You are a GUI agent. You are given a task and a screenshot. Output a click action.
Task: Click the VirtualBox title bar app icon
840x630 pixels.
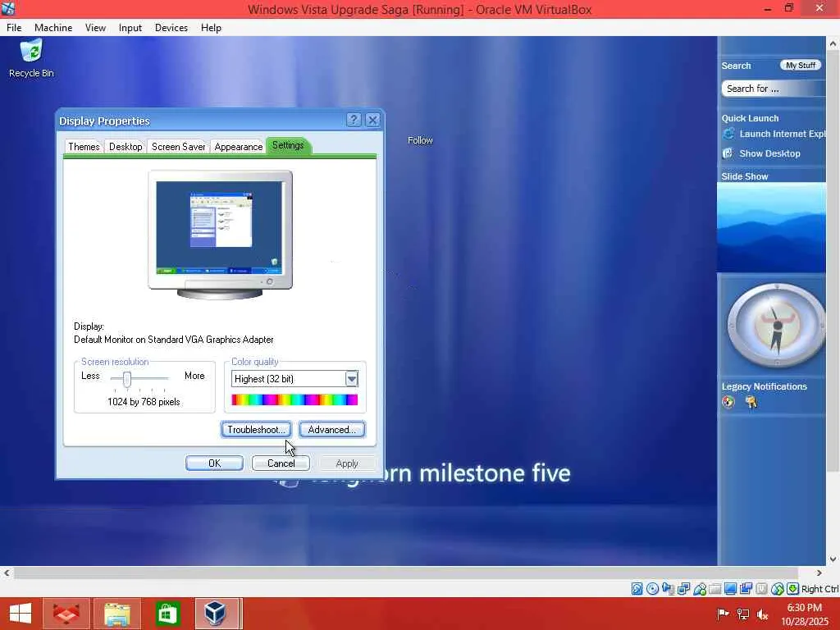pyautogui.click(x=8, y=8)
